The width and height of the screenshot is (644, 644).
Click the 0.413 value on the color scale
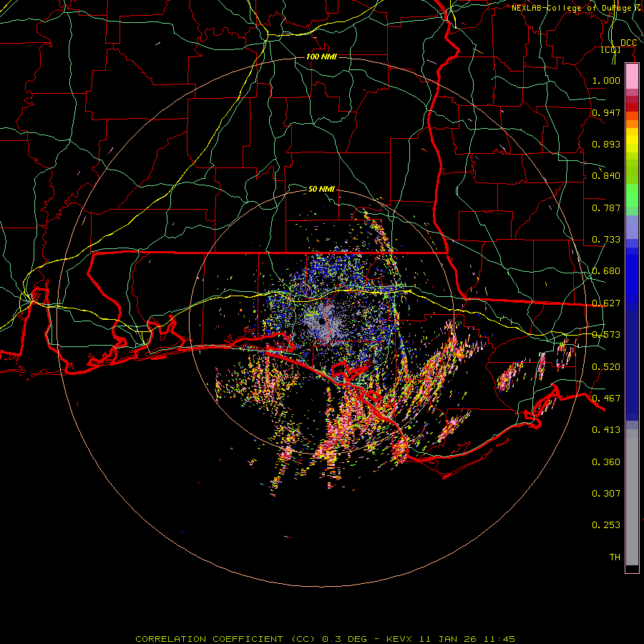(606, 430)
